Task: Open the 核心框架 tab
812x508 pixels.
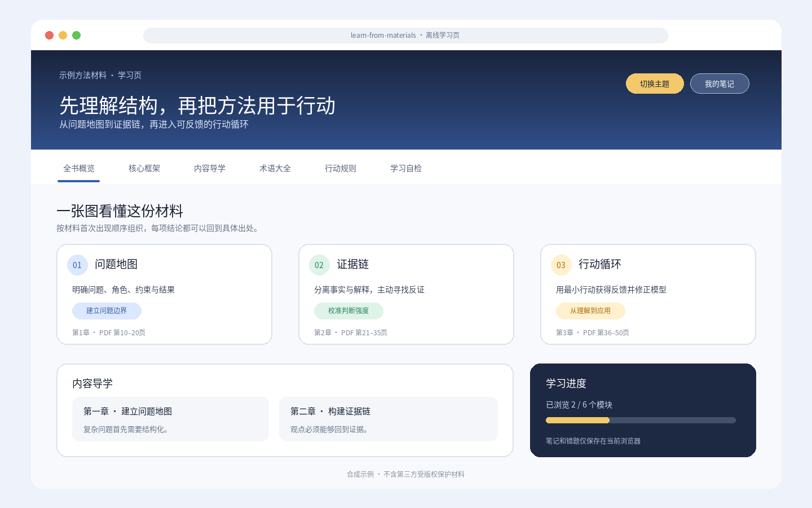Action: (x=144, y=168)
